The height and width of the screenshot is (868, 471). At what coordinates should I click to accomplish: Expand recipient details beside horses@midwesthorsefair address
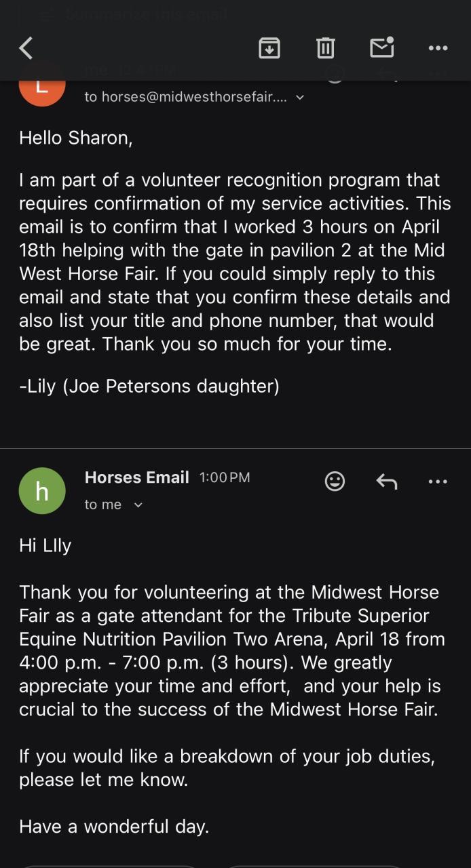click(300, 98)
